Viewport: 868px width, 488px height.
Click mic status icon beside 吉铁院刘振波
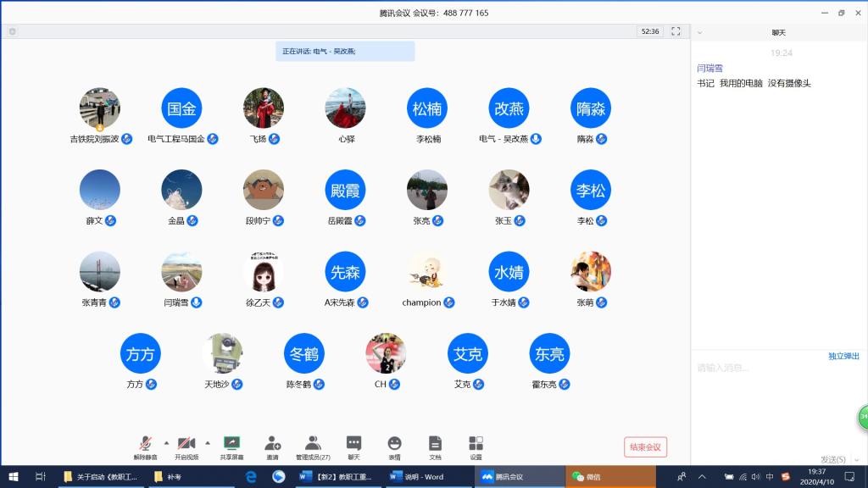[x=127, y=139]
